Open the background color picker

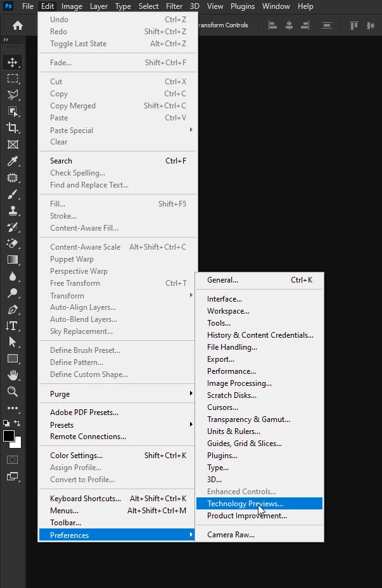(x=18, y=445)
